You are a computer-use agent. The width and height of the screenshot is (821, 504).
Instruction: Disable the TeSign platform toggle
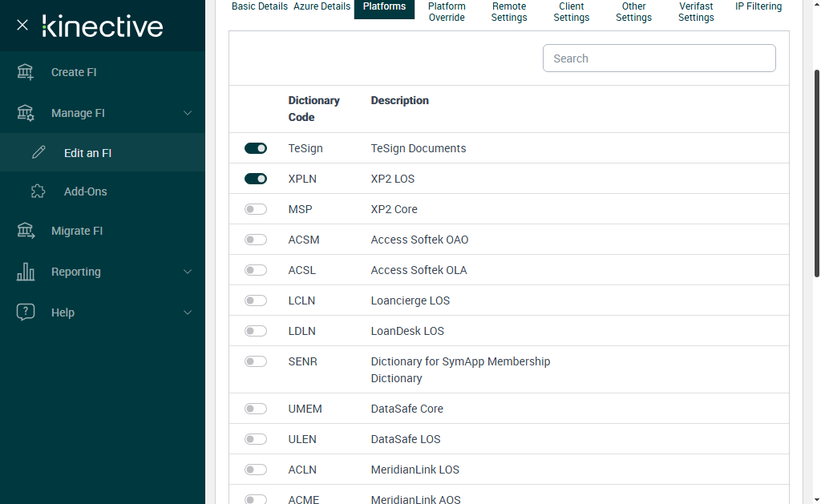pyautogui.click(x=256, y=148)
